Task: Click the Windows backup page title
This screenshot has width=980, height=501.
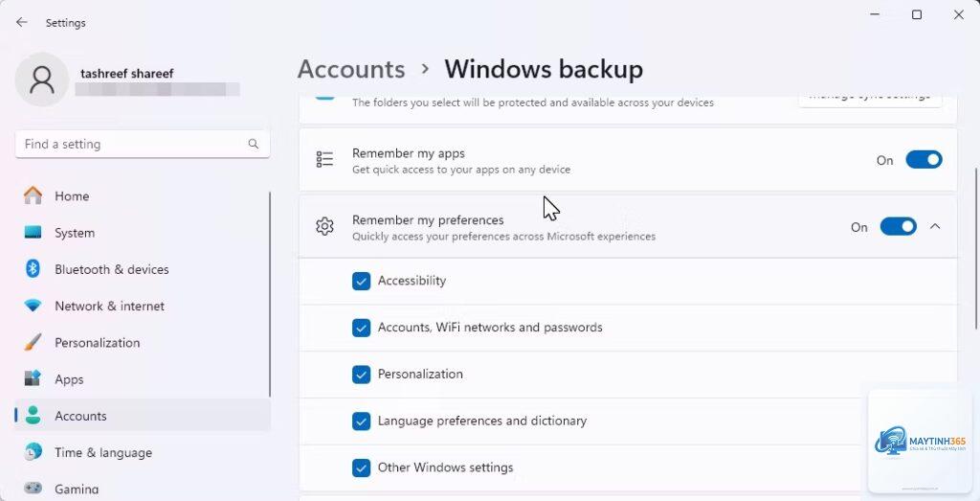Action: pyautogui.click(x=544, y=69)
